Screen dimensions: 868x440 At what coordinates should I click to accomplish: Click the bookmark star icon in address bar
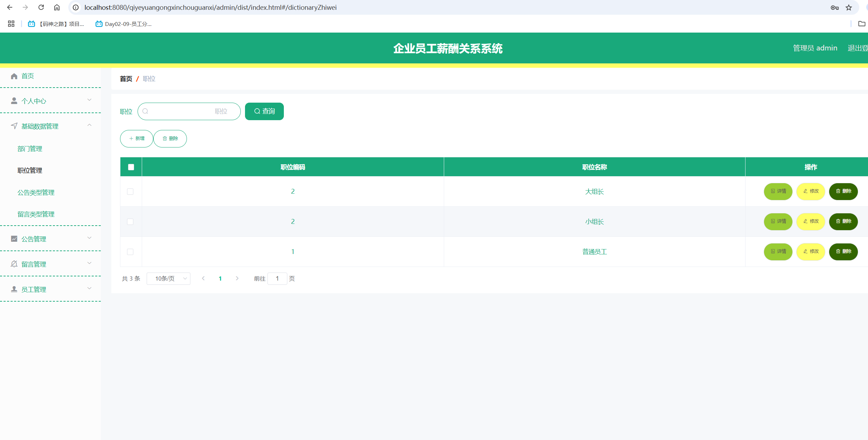pos(849,7)
